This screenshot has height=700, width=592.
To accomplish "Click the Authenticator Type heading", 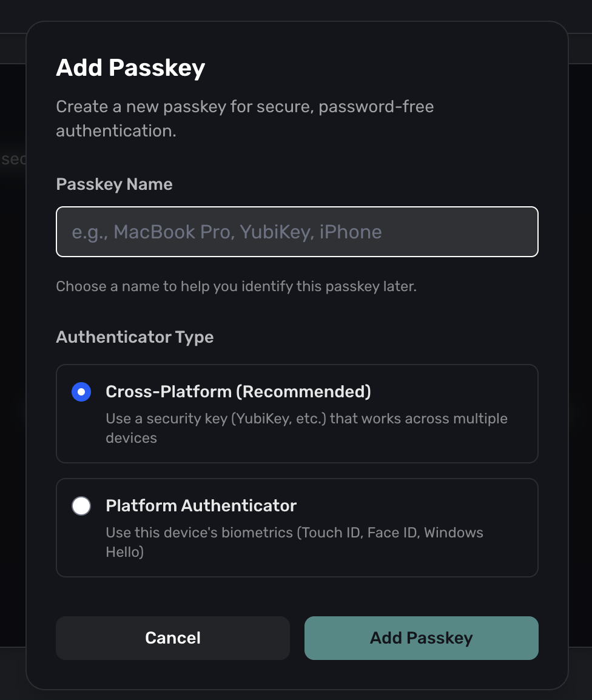I will [135, 337].
